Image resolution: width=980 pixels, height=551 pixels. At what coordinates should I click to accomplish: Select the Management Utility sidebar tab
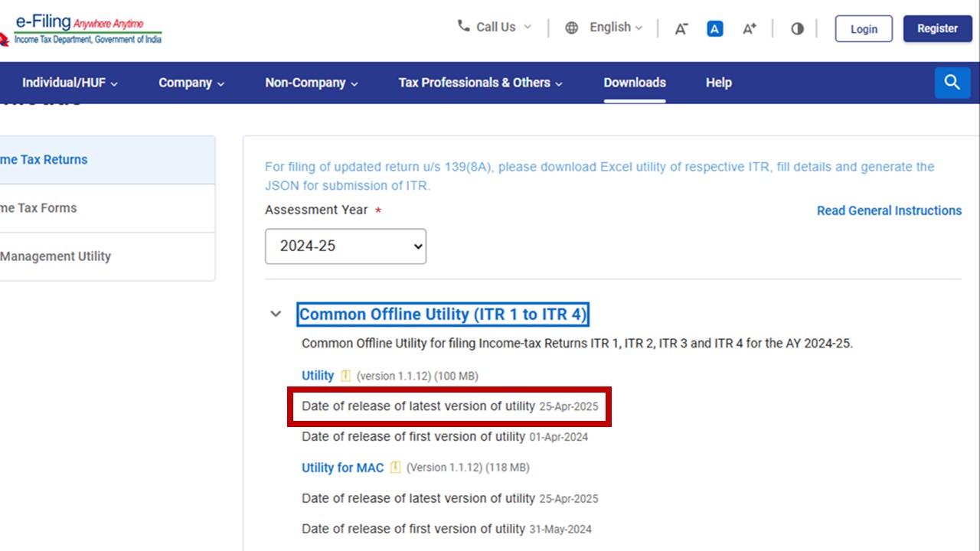107,256
